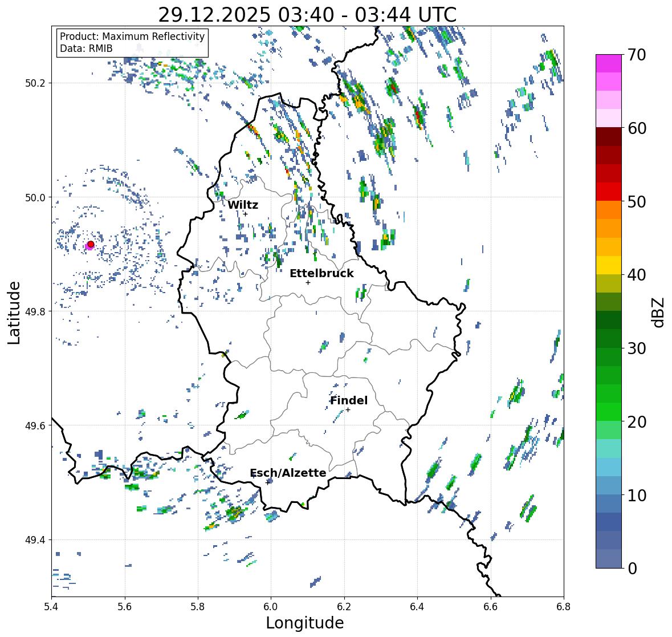
Task: Click the latitude tick label 49.4
Action: coord(35,540)
